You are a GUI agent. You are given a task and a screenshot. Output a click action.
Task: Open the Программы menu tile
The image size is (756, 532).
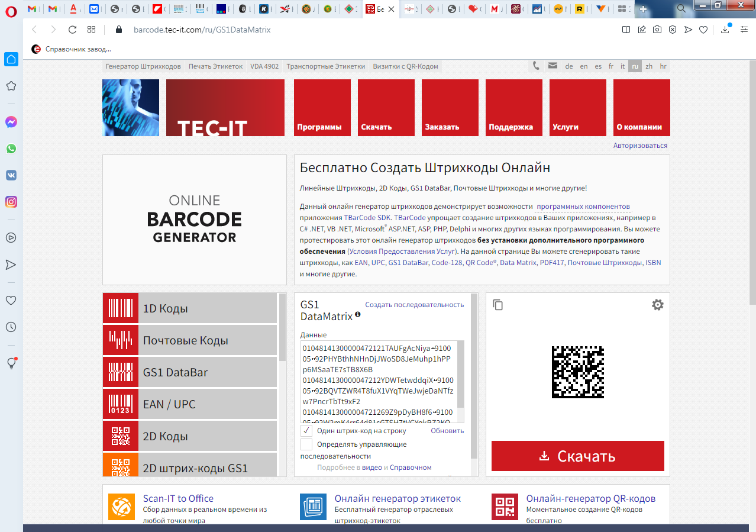pyautogui.click(x=322, y=108)
